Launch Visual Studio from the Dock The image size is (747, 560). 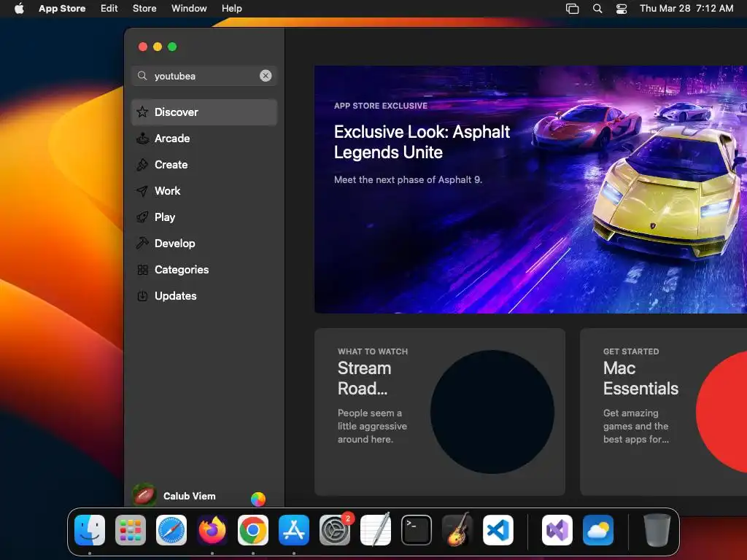point(557,529)
